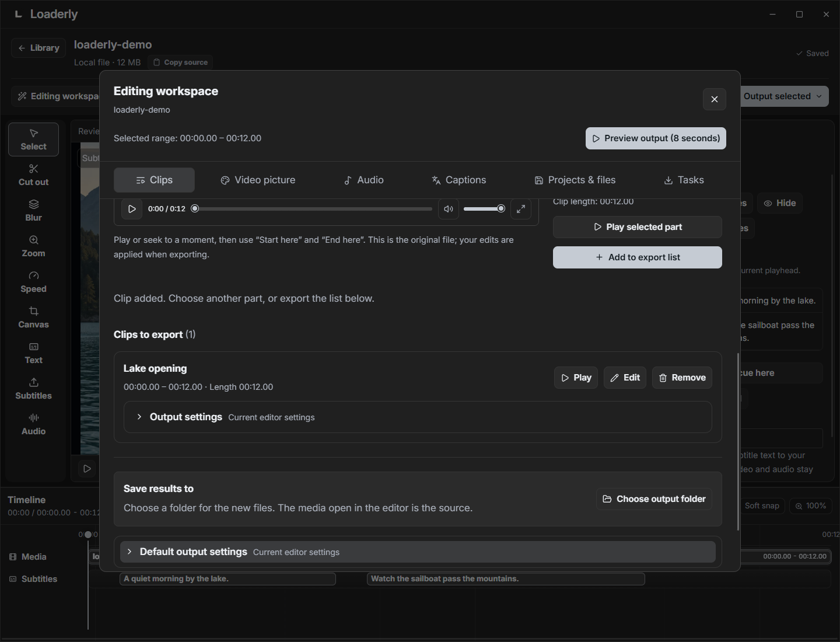Open the Audio tab in dialog
Image resolution: width=840 pixels, height=642 pixels.
[363, 180]
